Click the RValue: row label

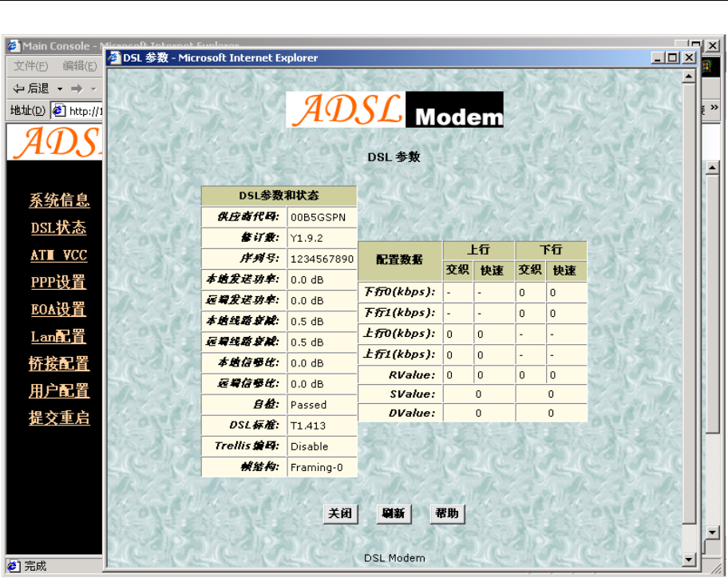[412, 375]
